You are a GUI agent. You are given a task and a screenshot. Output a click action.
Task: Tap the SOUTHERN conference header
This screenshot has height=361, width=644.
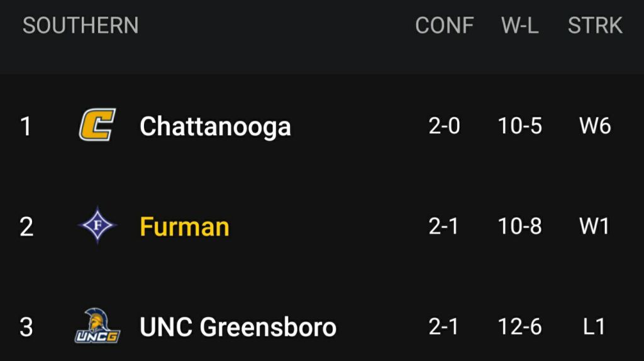[80, 25]
